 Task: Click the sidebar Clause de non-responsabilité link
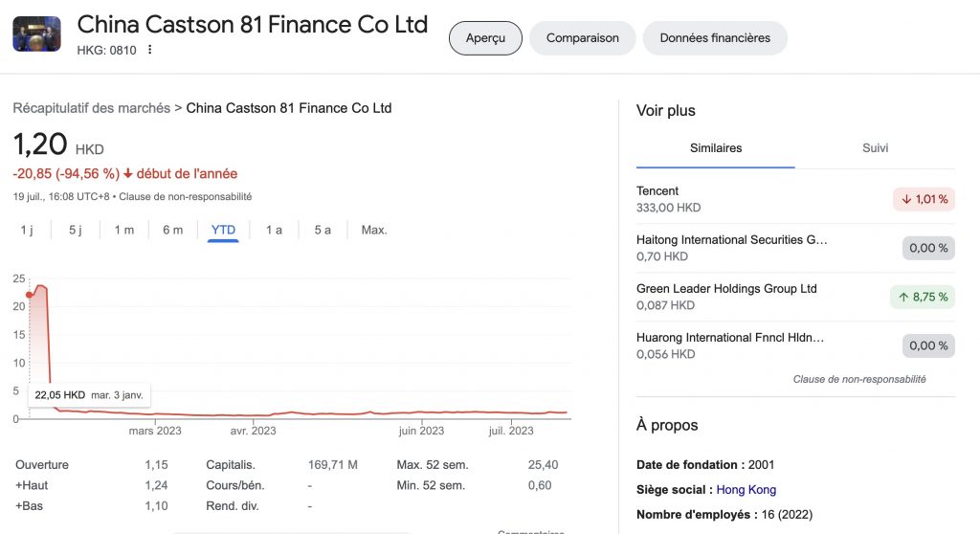(859, 379)
